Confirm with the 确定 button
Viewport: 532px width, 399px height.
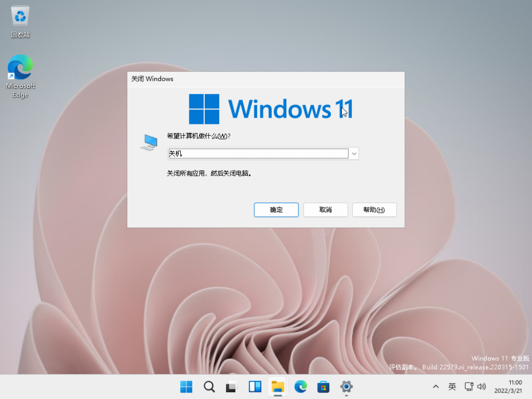pos(276,210)
